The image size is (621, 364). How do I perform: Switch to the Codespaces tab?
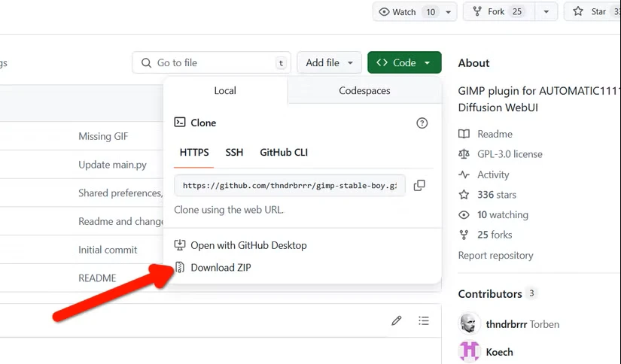(364, 90)
